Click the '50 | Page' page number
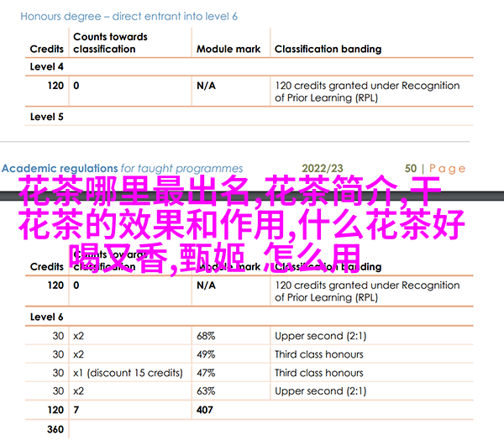This screenshot has width=504, height=440. pos(435,168)
